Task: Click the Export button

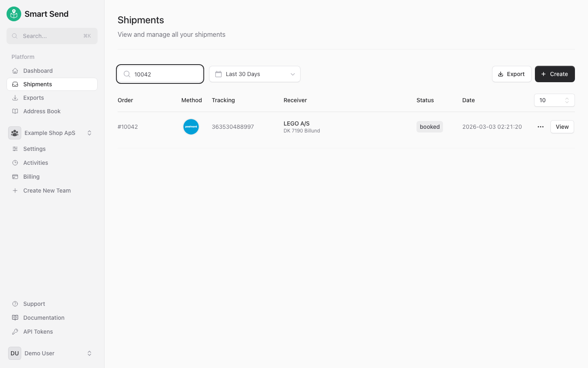Action: (512, 74)
